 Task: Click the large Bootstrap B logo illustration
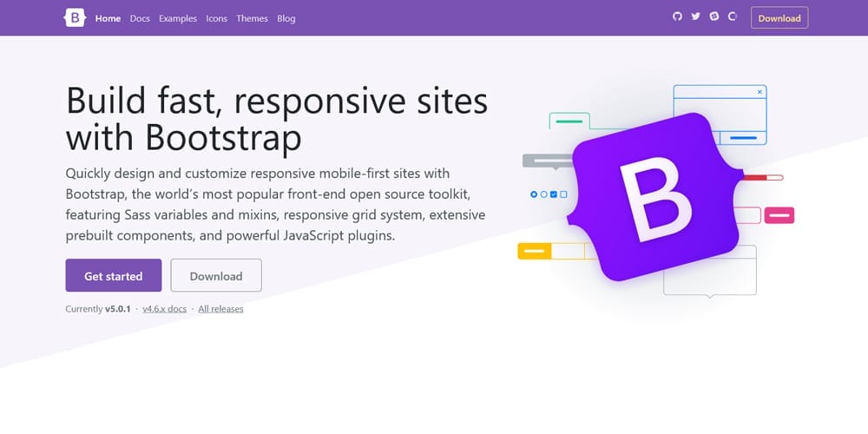pyautogui.click(x=656, y=196)
